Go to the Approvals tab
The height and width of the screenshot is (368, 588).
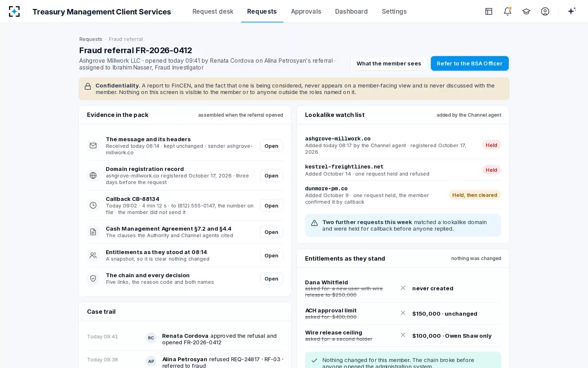[306, 11]
